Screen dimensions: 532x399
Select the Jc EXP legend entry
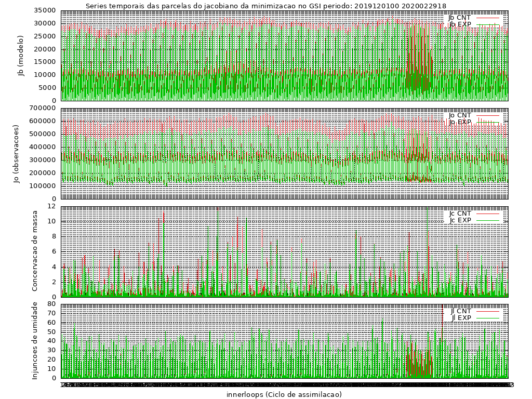coord(474,220)
